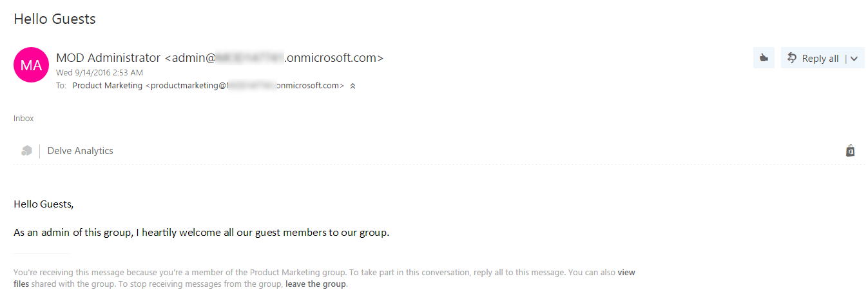Click the Reply all arrow icon

click(x=792, y=58)
